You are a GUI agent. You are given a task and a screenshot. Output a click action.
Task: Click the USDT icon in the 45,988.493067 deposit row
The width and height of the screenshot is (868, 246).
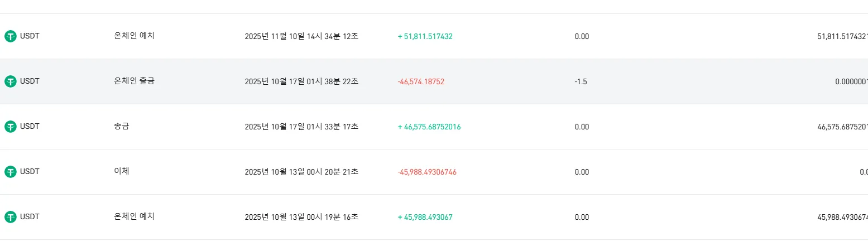coord(11,217)
